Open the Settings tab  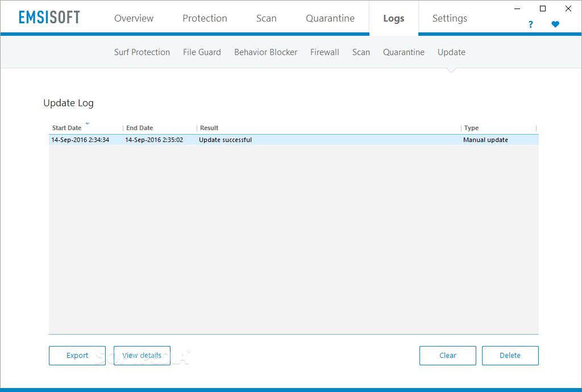coord(450,18)
